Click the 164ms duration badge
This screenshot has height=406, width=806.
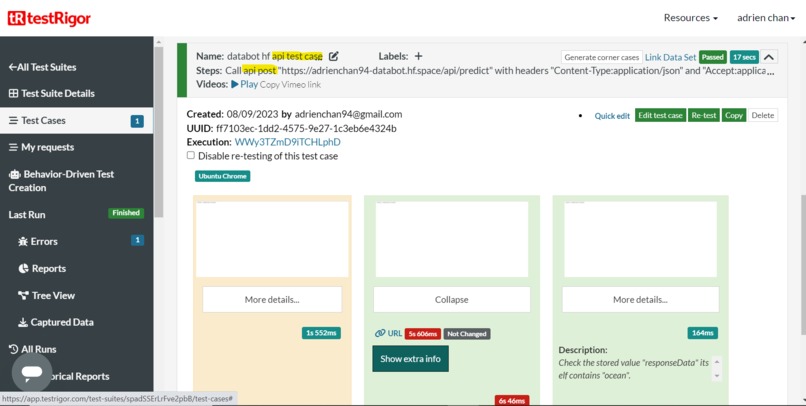point(703,333)
